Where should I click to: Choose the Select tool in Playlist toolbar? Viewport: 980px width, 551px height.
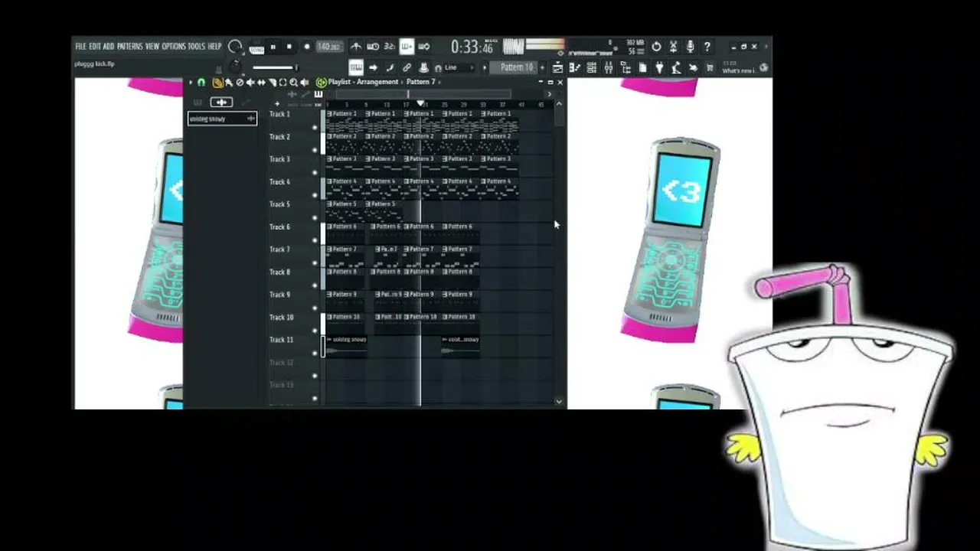click(283, 83)
